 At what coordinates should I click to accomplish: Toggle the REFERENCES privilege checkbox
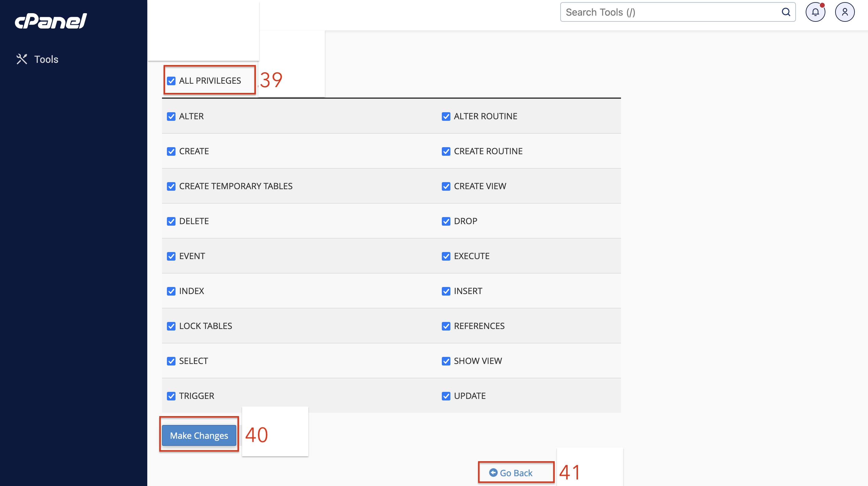446,326
